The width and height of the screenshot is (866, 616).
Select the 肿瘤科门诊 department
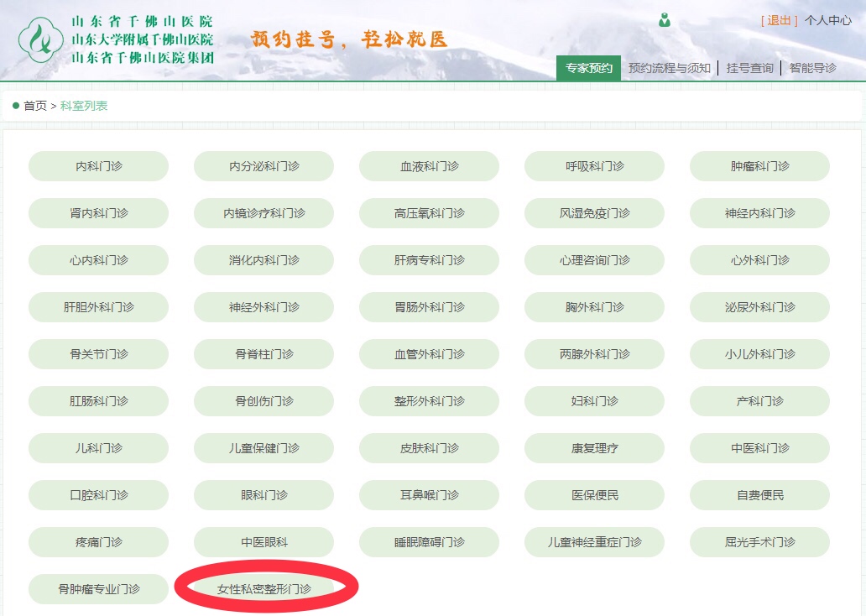(759, 166)
